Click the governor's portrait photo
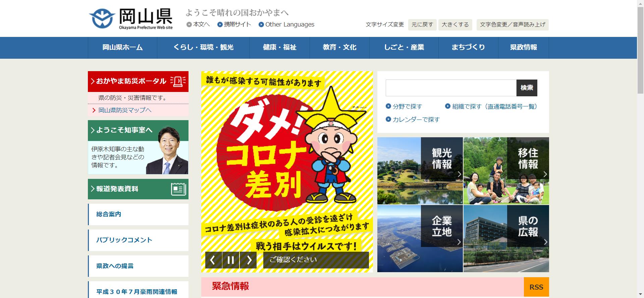The width and height of the screenshot is (644, 298). tap(167, 150)
